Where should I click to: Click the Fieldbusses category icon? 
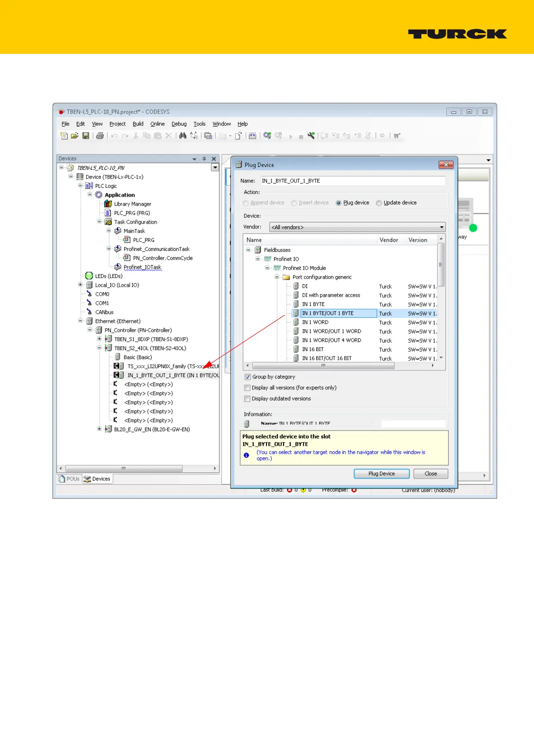tap(258, 250)
